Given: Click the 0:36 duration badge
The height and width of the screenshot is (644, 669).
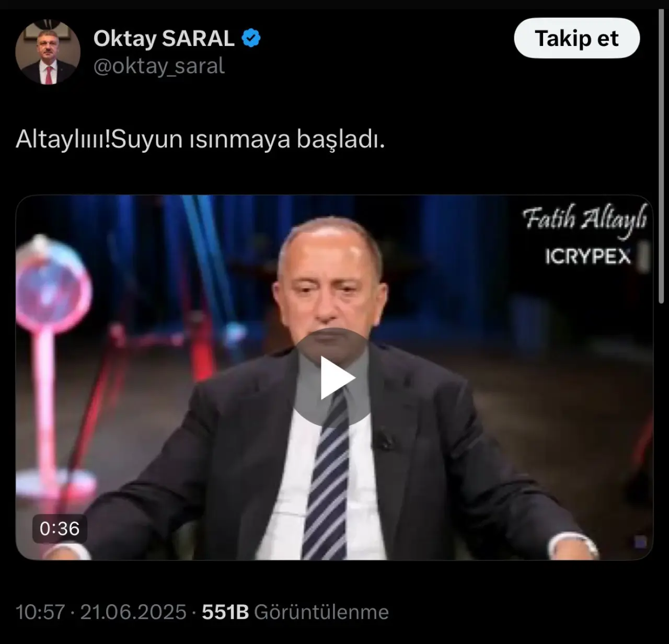Looking at the screenshot, I should [x=60, y=528].
